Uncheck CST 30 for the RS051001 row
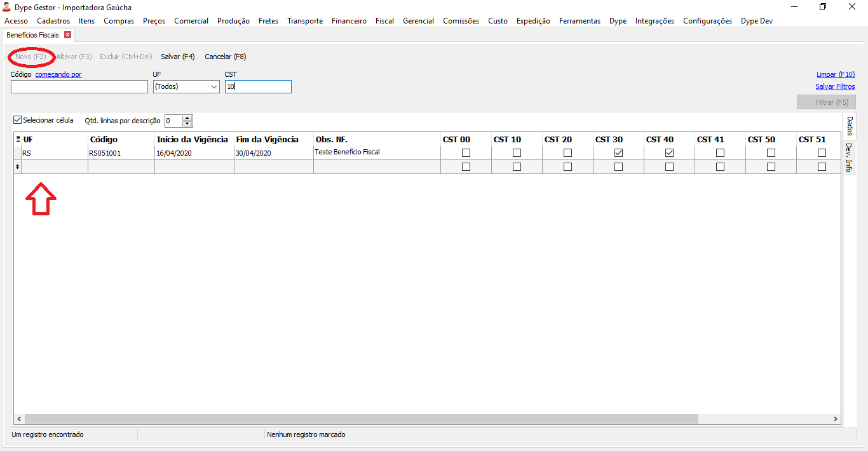Screen dimensions: 868x451 pos(618,153)
